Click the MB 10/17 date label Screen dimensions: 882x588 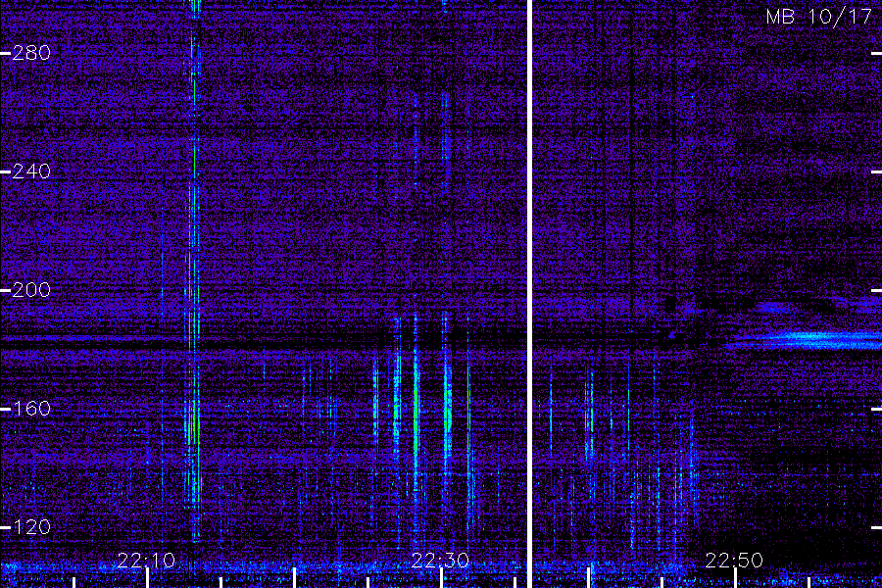pyautogui.click(x=819, y=17)
